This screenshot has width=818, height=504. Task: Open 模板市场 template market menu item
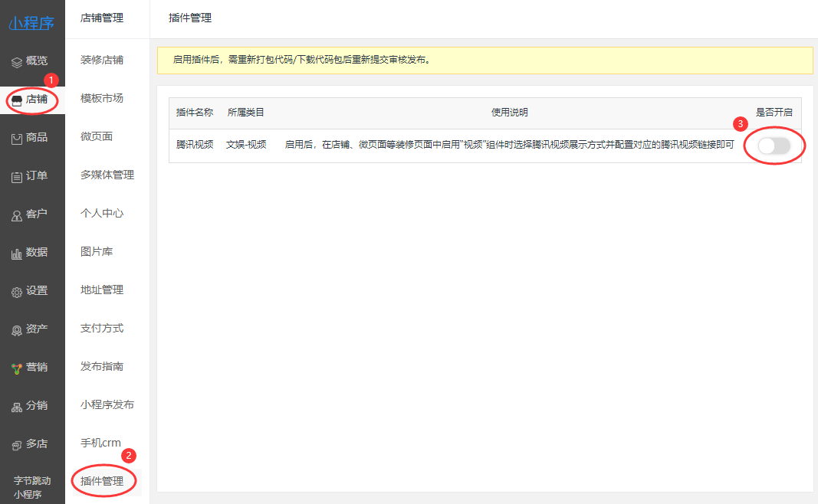[102, 98]
